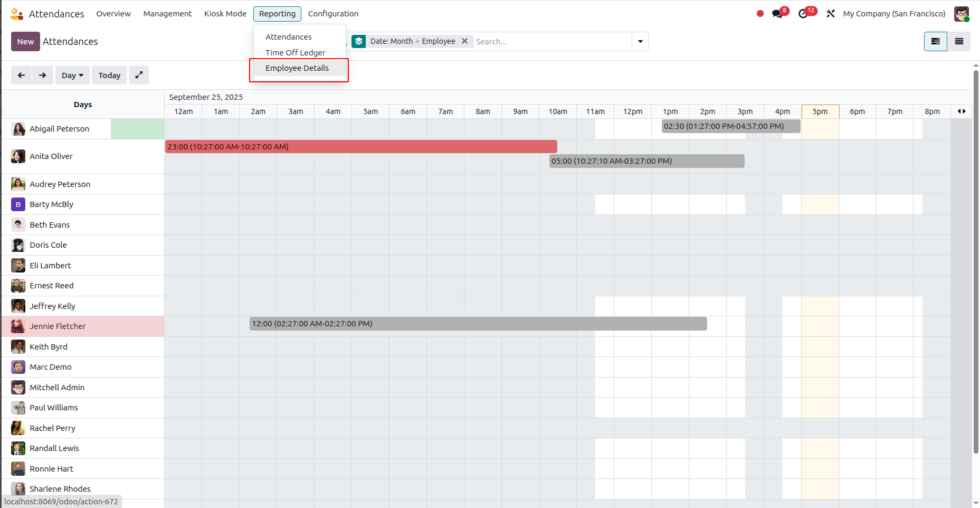
Task: Jump to Today in the Gantt
Action: pos(109,75)
